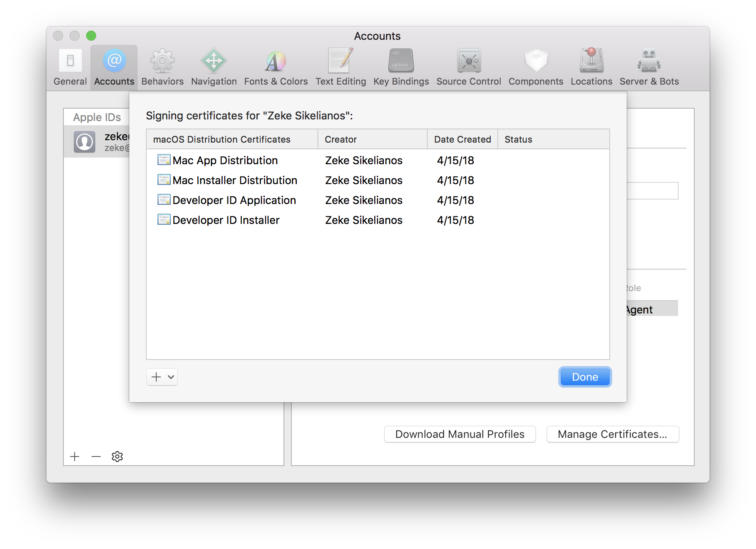Click Download Manual Profiles

(x=459, y=434)
